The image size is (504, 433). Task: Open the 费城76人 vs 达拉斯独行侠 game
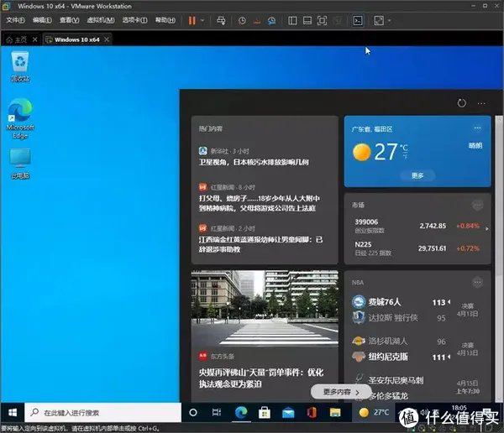[417, 310]
